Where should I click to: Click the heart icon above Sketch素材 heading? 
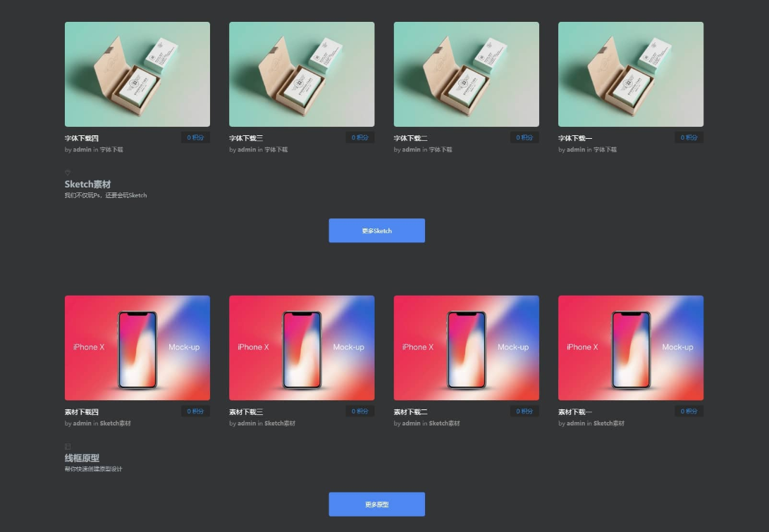[68, 173]
